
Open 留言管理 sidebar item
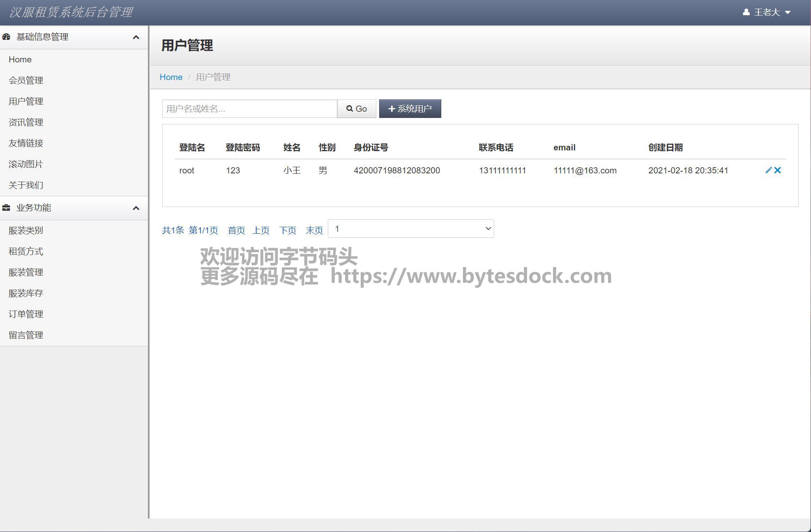point(26,335)
